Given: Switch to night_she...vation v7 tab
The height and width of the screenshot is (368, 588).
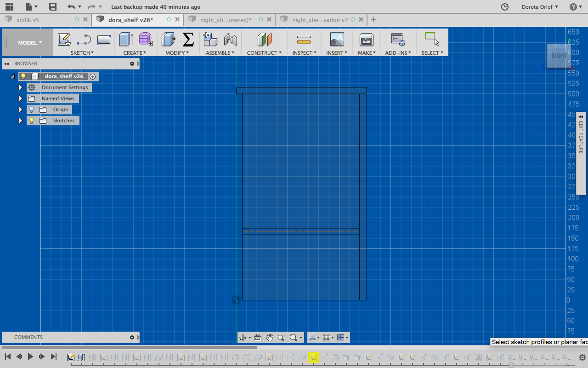Looking at the screenshot, I should (x=320, y=20).
